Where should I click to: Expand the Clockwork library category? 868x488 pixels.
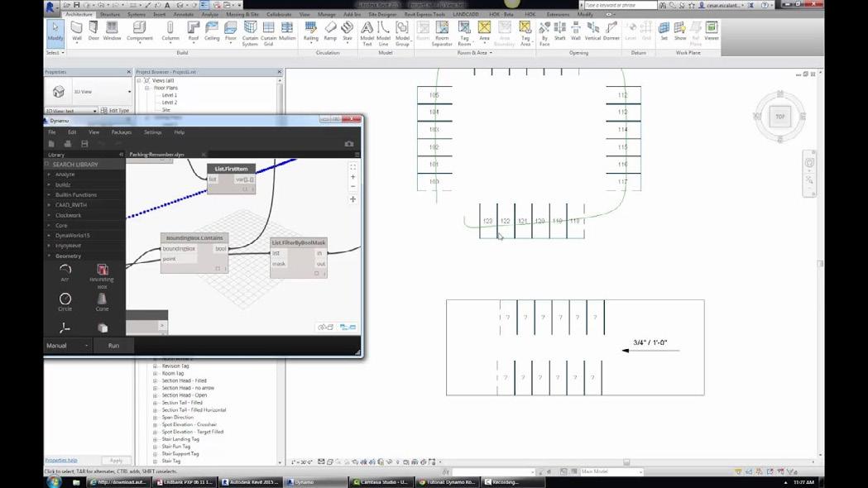click(x=68, y=215)
